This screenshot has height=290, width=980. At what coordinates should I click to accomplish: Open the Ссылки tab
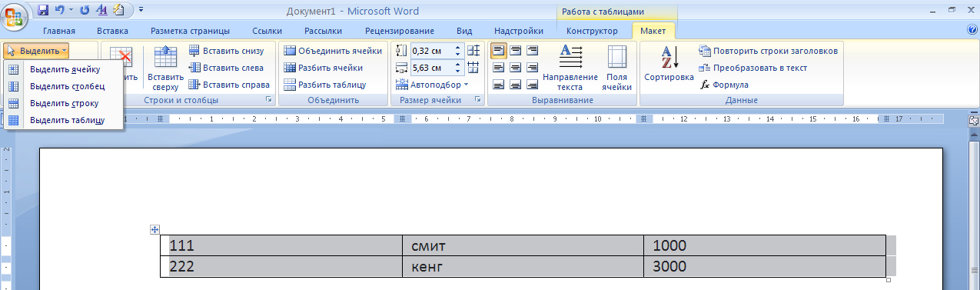click(x=267, y=31)
